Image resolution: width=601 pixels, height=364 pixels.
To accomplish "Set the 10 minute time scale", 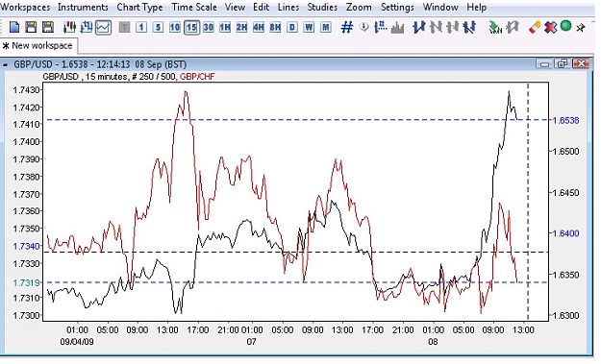I will tap(175, 28).
